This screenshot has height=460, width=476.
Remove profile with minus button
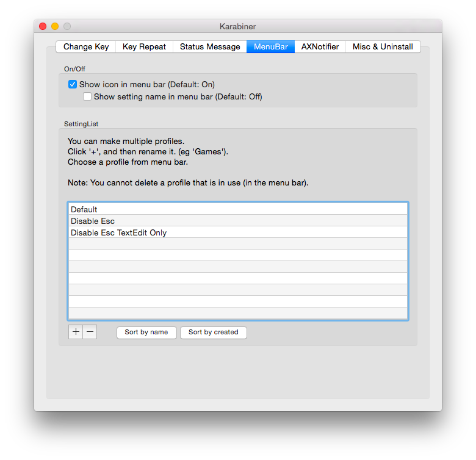90,332
